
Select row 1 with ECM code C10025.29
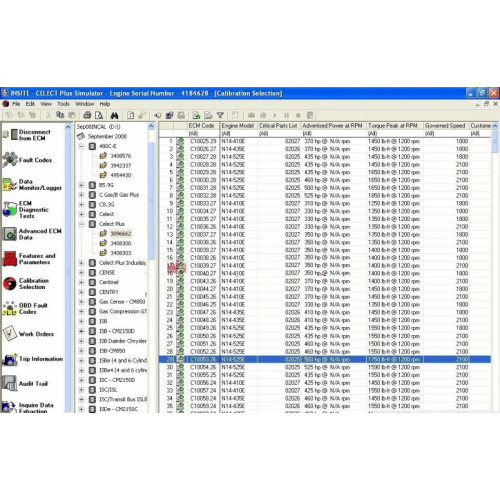click(x=324, y=141)
